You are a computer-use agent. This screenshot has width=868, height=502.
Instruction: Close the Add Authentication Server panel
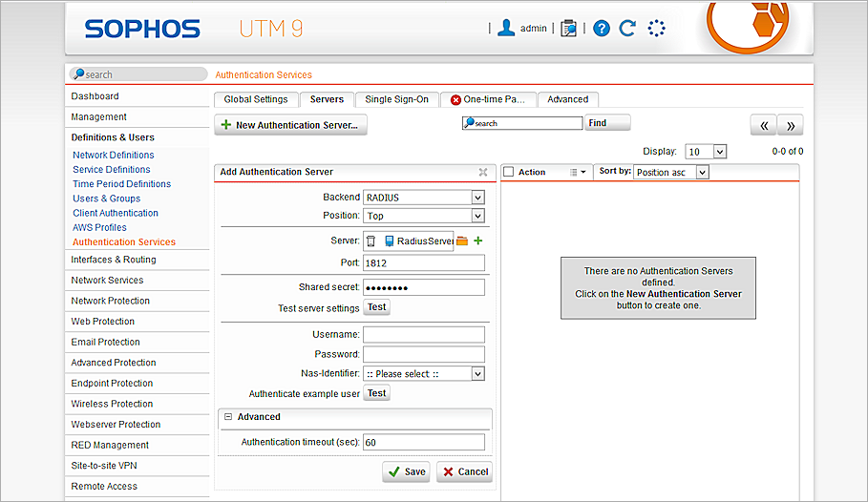pyautogui.click(x=483, y=173)
